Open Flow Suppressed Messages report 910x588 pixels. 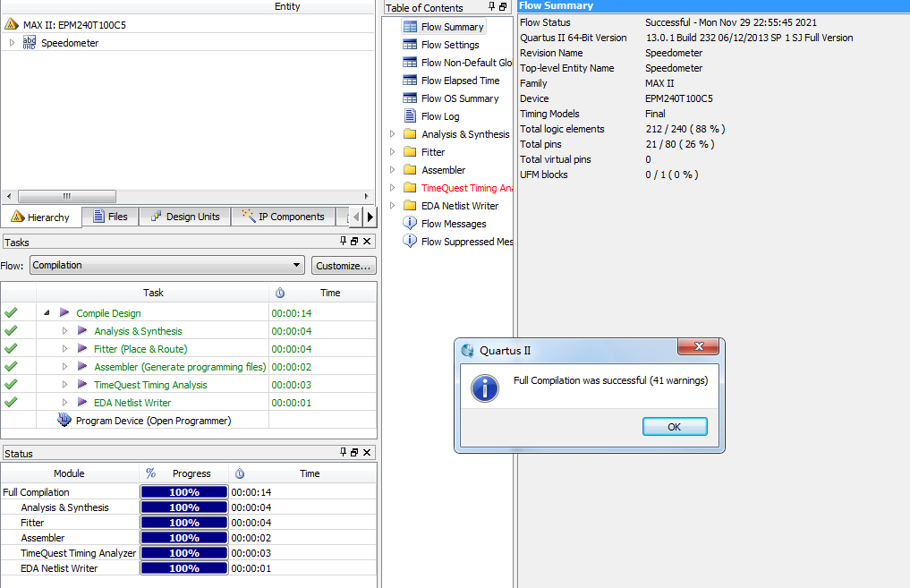point(466,242)
